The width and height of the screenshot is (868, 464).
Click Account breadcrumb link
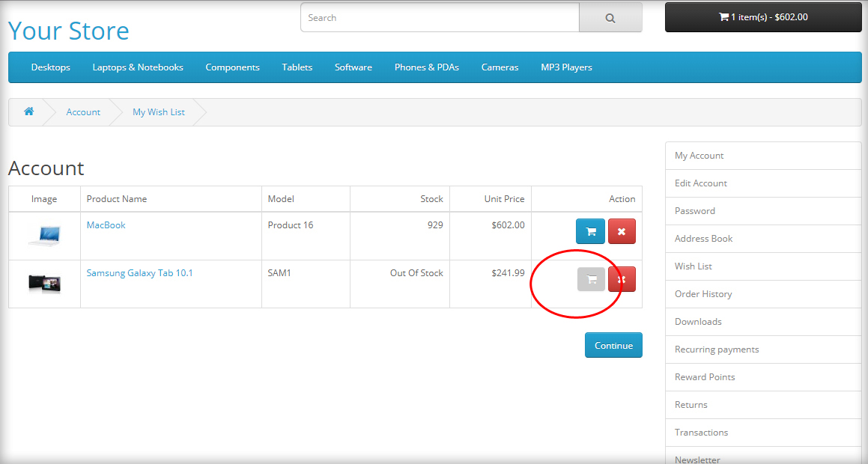[x=83, y=112]
